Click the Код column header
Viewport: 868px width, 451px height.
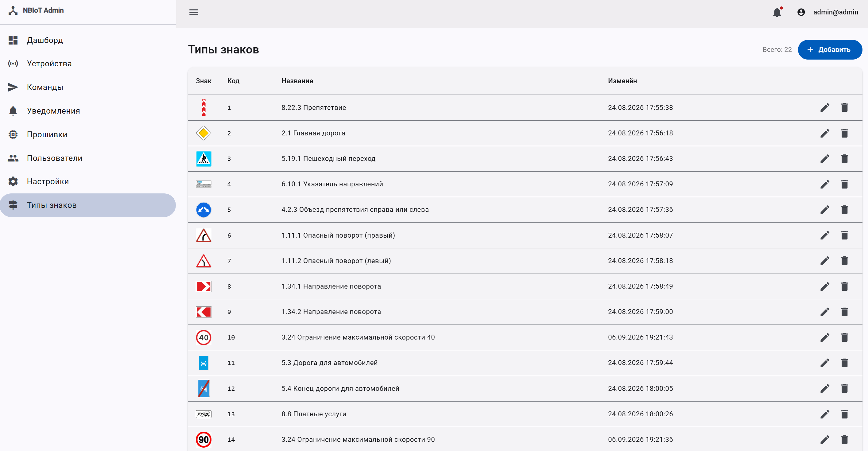(x=233, y=81)
